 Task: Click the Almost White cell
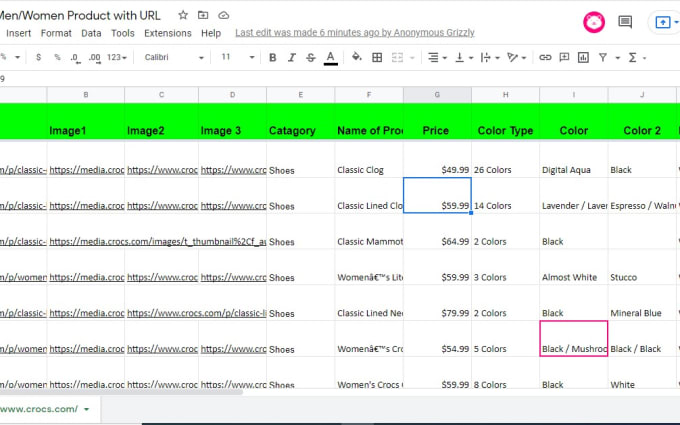click(x=574, y=267)
